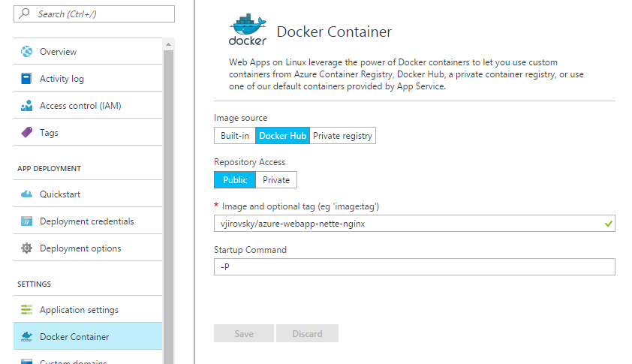Click the purple Tags icon
The height and width of the screenshot is (364, 632).
click(26, 132)
